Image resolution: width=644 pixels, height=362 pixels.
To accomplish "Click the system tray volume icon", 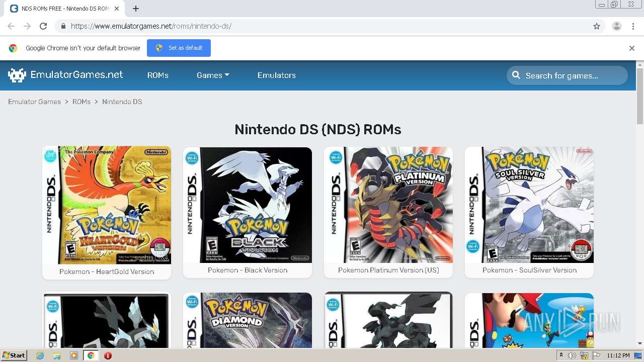I will click(572, 355).
